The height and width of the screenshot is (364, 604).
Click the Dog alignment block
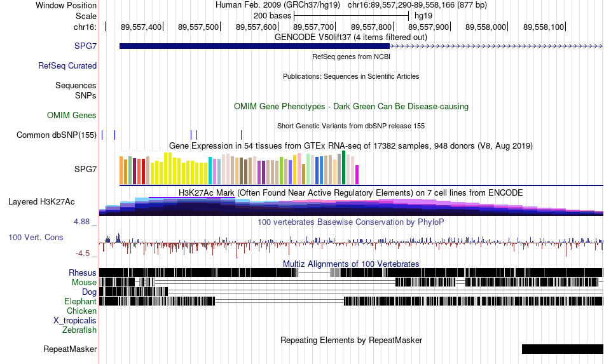134,292
